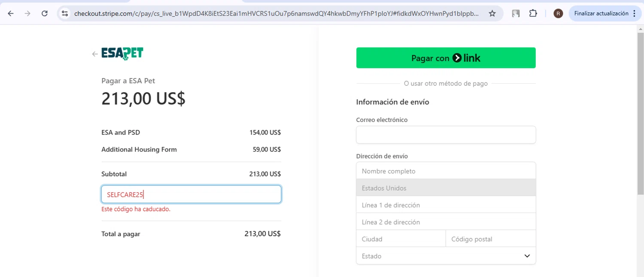Focus the SELFCARE25 promo code field
The image size is (644, 277).
click(191, 195)
